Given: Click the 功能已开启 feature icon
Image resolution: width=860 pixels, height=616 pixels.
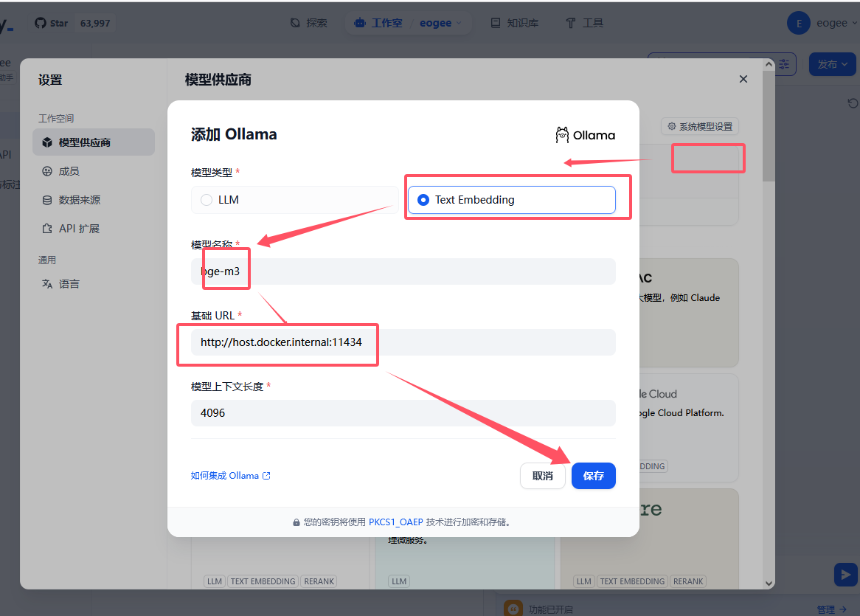Looking at the screenshot, I should pyautogui.click(x=513, y=609).
